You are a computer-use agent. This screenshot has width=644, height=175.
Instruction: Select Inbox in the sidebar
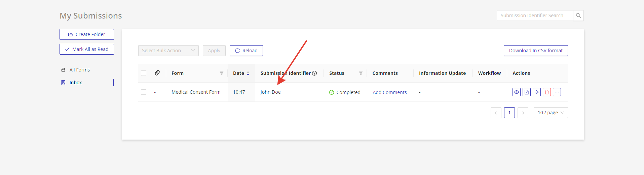(76, 83)
